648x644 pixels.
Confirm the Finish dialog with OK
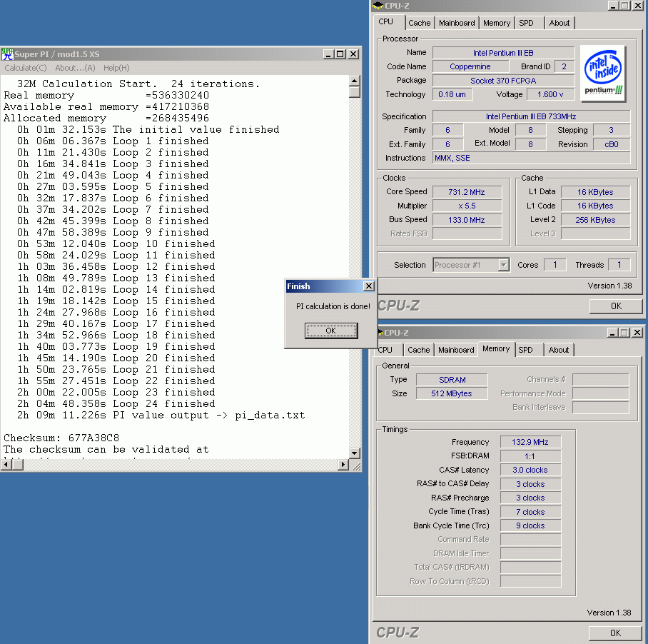coord(331,331)
